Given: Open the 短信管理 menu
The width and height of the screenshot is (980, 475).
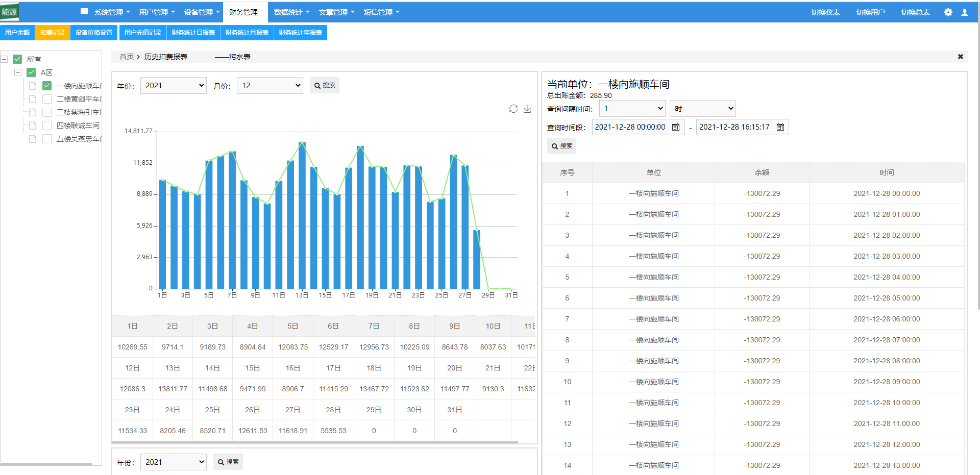Looking at the screenshot, I should click(381, 12).
